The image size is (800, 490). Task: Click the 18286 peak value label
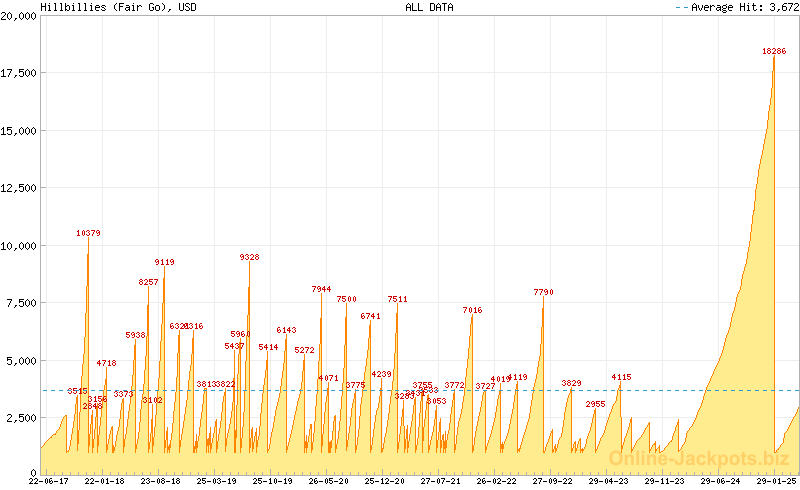click(x=773, y=51)
